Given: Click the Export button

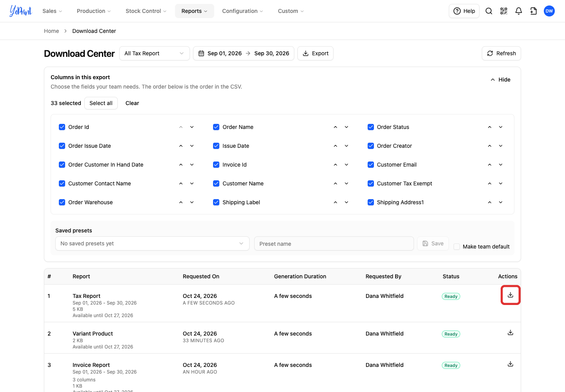Looking at the screenshot, I should pos(315,53).
